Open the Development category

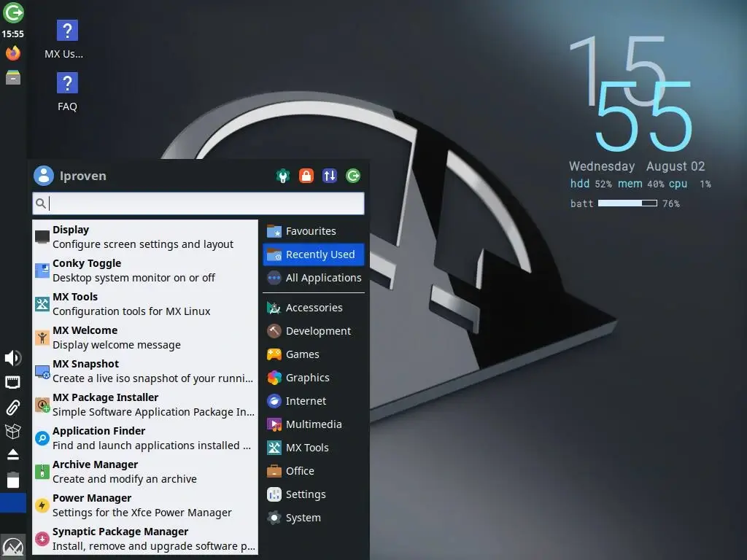314,331
